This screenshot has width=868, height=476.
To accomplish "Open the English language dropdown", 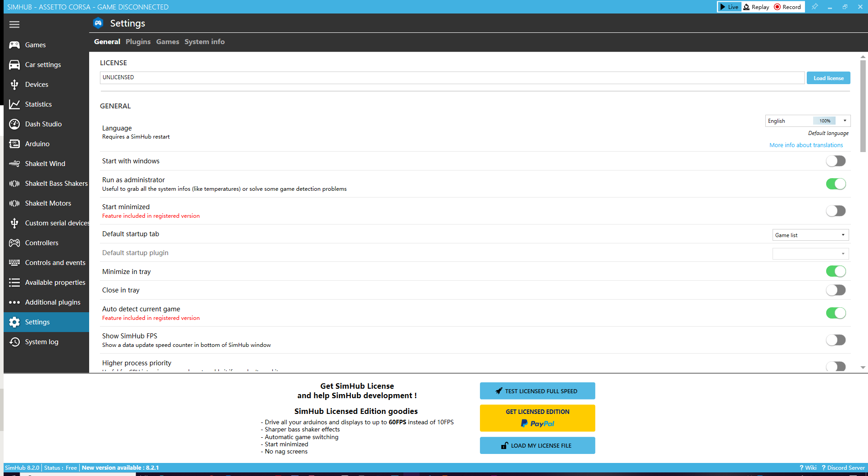I will coord(808,121).
